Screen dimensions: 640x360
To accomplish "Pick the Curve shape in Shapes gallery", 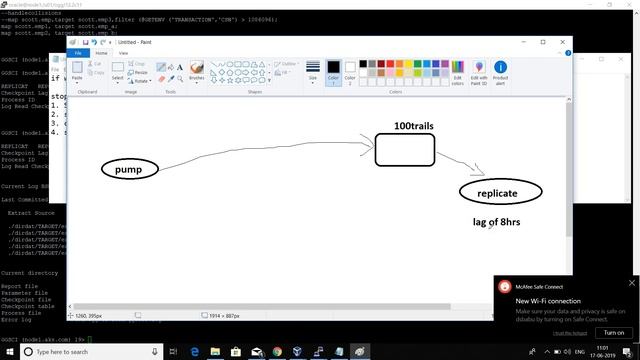I will [x=222, y=64].
